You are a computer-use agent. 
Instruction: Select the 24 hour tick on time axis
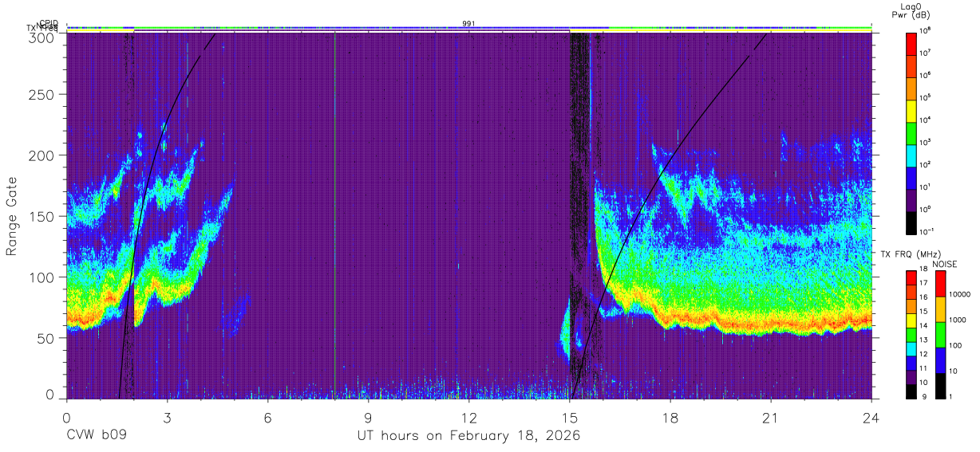[x=871, y=417]
